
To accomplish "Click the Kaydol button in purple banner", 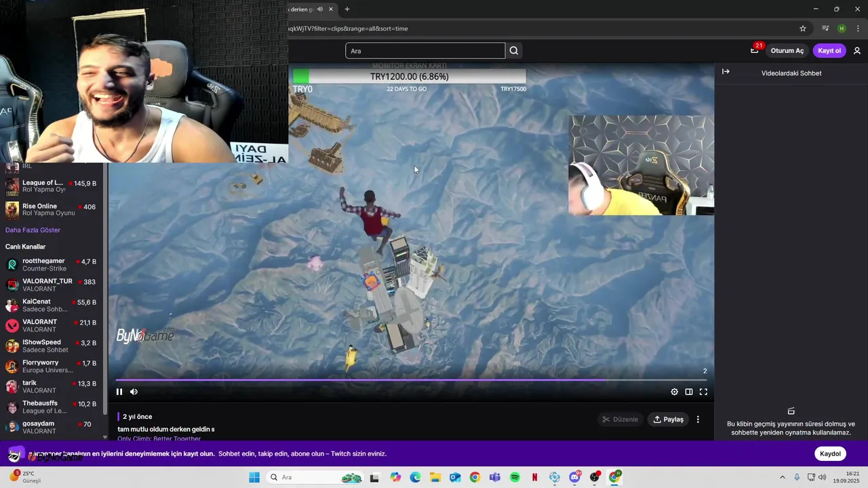I will 830,454.
